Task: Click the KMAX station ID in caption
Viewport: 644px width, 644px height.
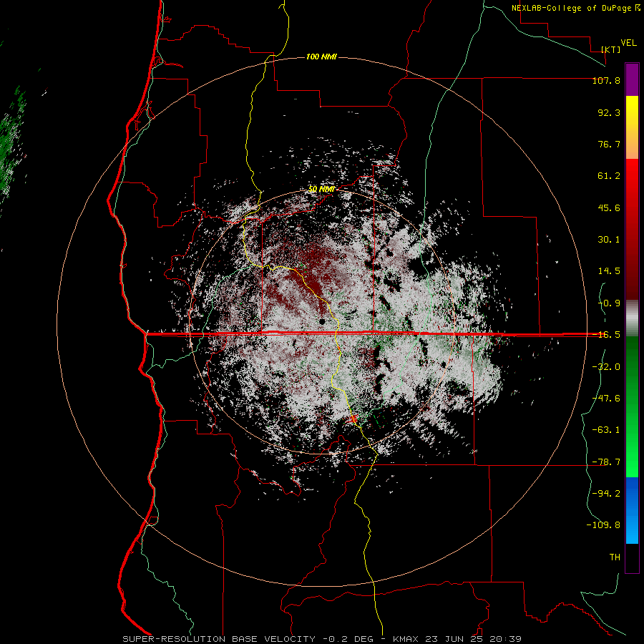Action: coord(406,639)
